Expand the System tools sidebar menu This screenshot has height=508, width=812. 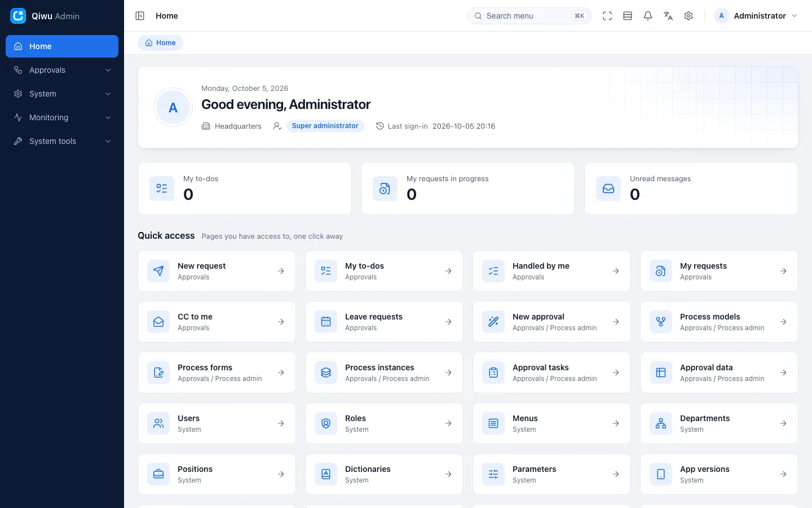(62, 141)
